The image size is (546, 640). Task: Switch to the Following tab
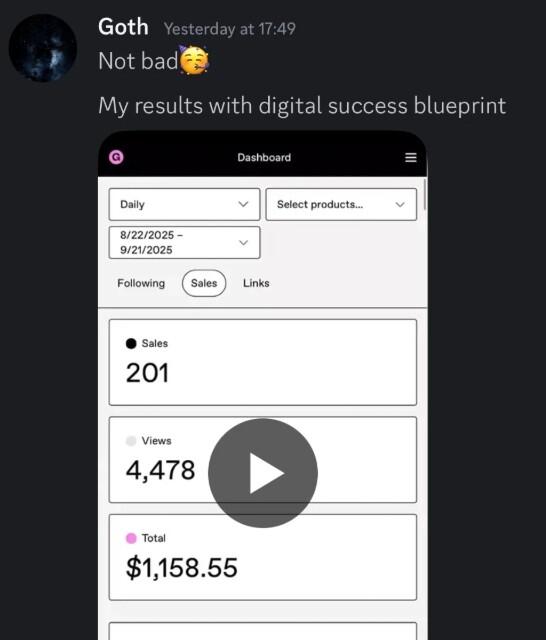coord(141,283)
